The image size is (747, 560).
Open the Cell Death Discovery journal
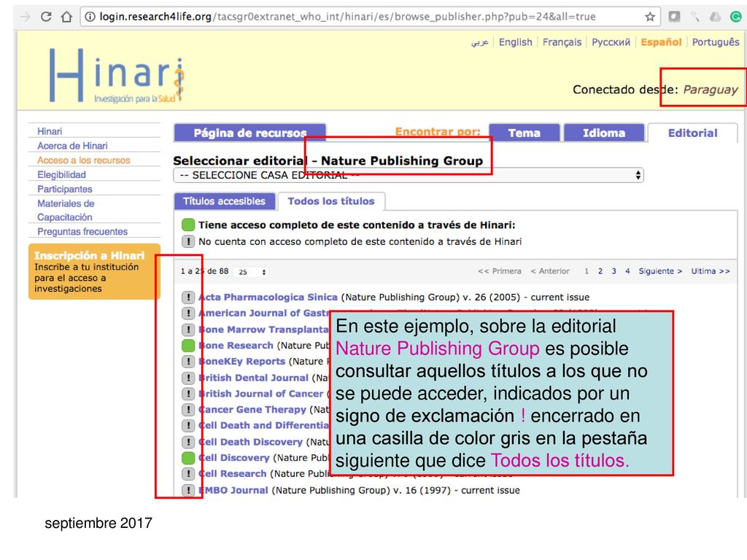250,442
